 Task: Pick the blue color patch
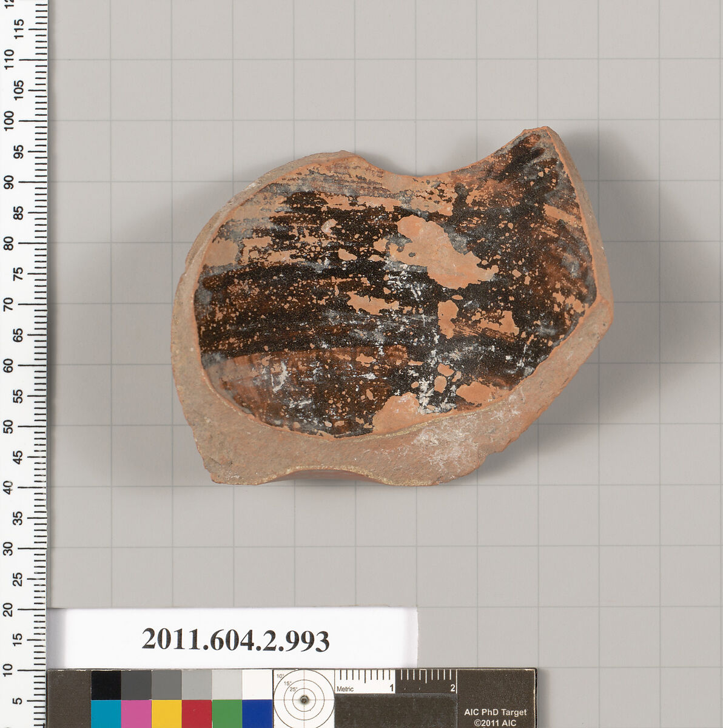pyautogui.click(x=257, y=713)
